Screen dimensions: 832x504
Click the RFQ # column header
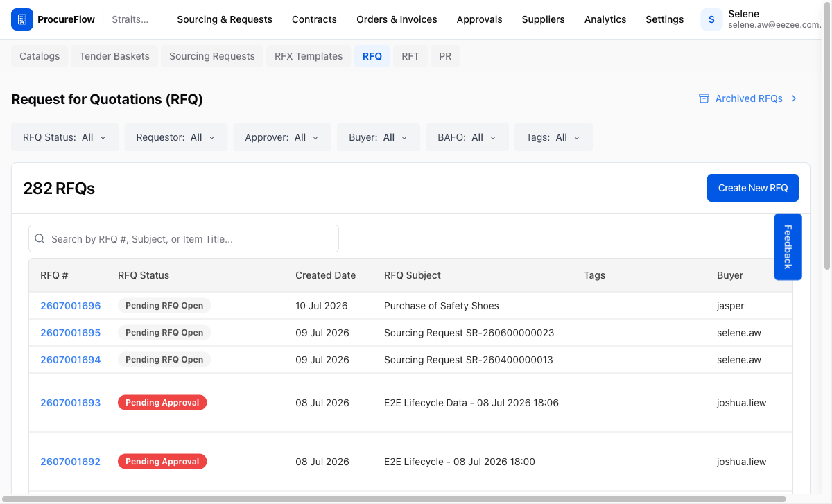tap(54, 275)
